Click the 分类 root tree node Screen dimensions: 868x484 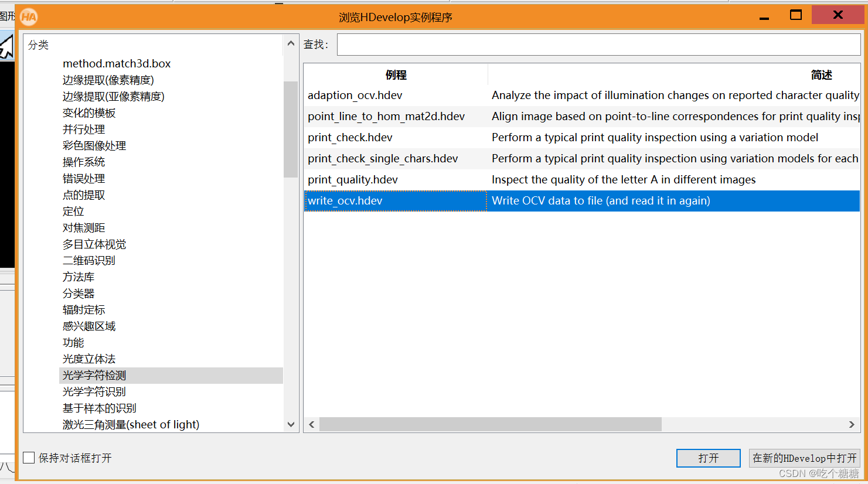click(x=38, y=45)
